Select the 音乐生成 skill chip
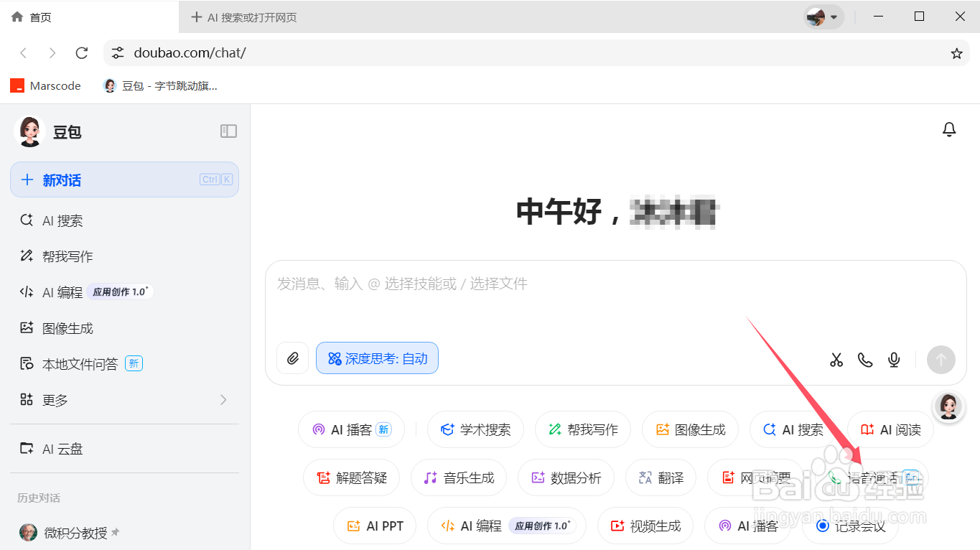The width and height of the screenshot is (980, 550). point(459,477)
